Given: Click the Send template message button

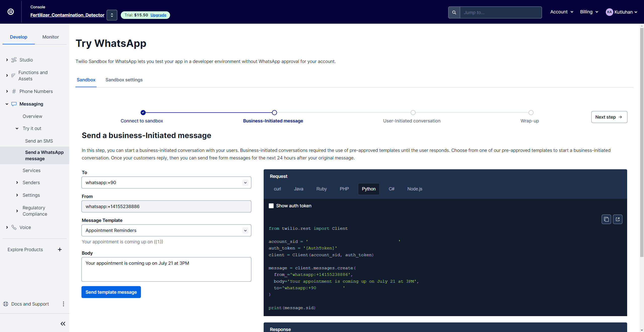Looking at the screenshot, I should click(x=111, y=292).
